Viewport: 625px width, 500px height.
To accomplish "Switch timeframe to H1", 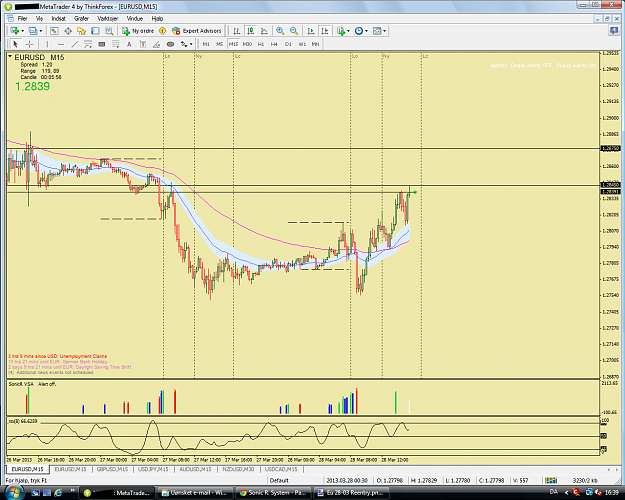I will pyautogui.click(x=261, y=44).
